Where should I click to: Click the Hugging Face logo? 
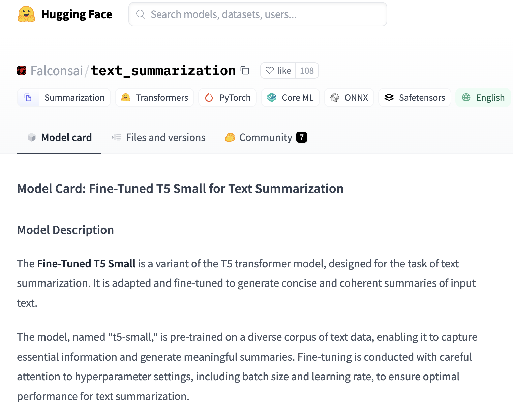tap(26, 14)
